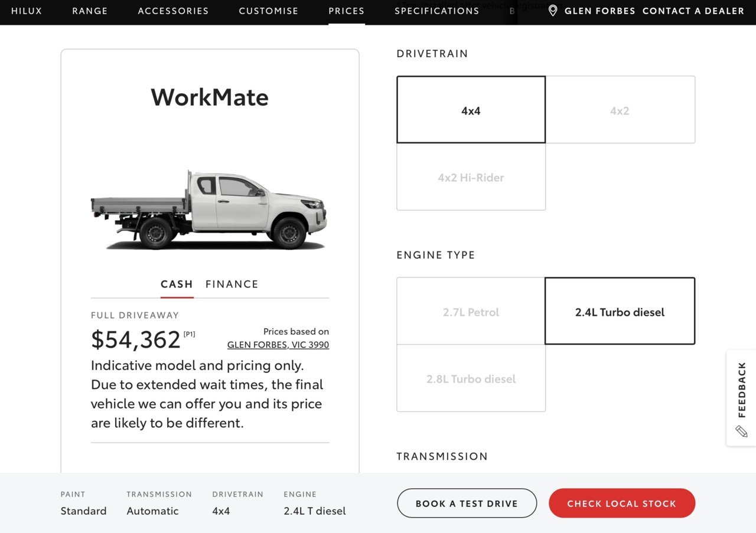Screen dimensions: 756x533
Task: Click the location pin icon near Glen Forbes
Action: (553, 11)
